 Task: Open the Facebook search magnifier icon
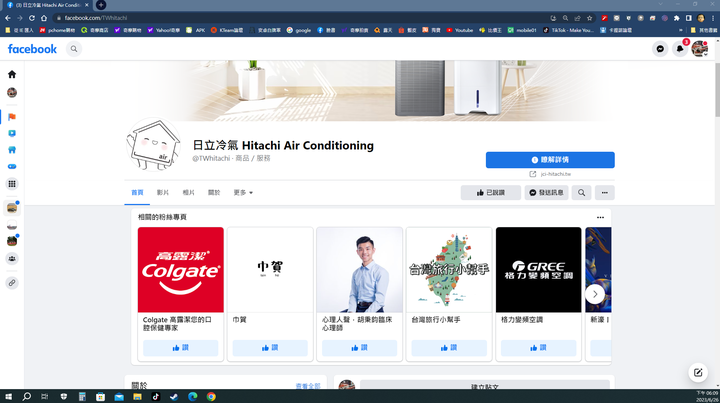click(73, 49)
